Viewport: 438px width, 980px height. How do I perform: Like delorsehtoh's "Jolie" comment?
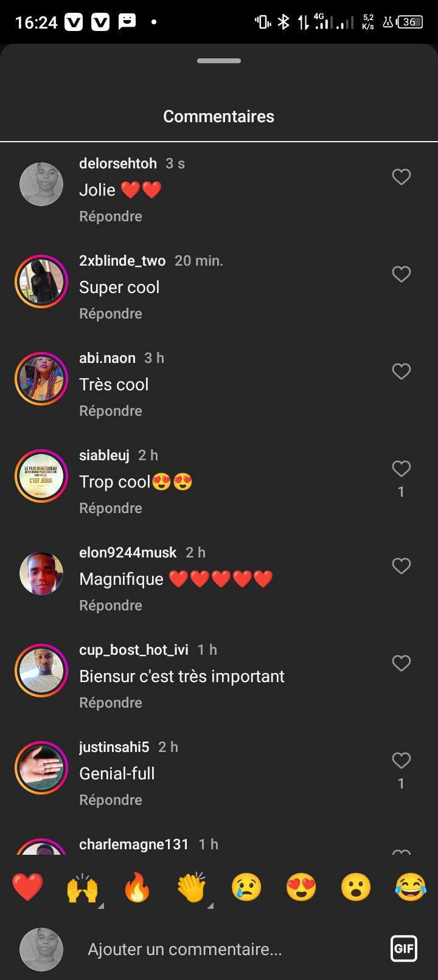(401, 177)
